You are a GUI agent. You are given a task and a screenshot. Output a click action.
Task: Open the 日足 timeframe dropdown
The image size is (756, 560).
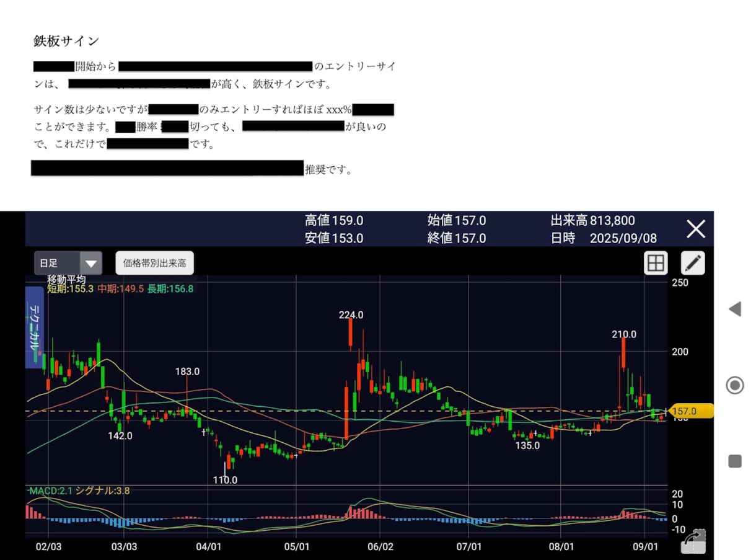(68, 263)
